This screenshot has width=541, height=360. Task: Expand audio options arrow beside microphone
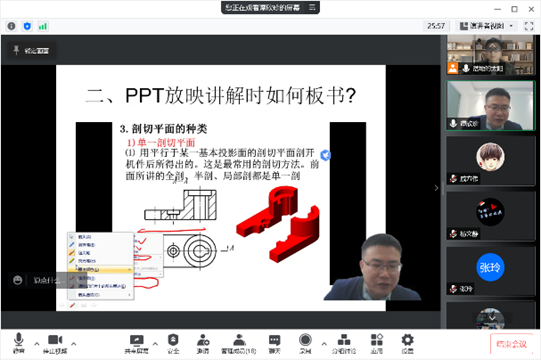tap(37, 344)
